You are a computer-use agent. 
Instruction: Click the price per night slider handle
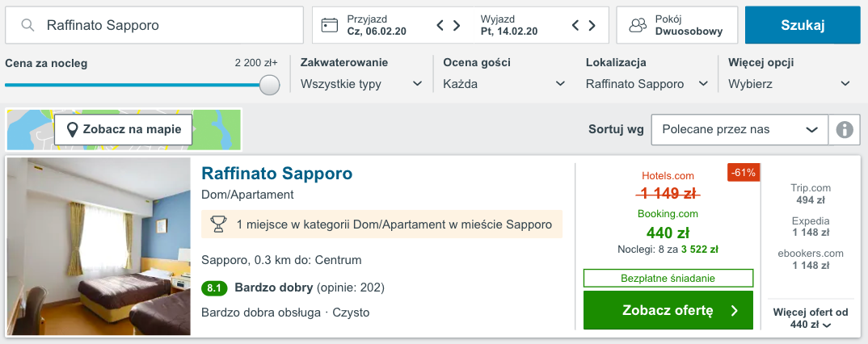point(270,84)
